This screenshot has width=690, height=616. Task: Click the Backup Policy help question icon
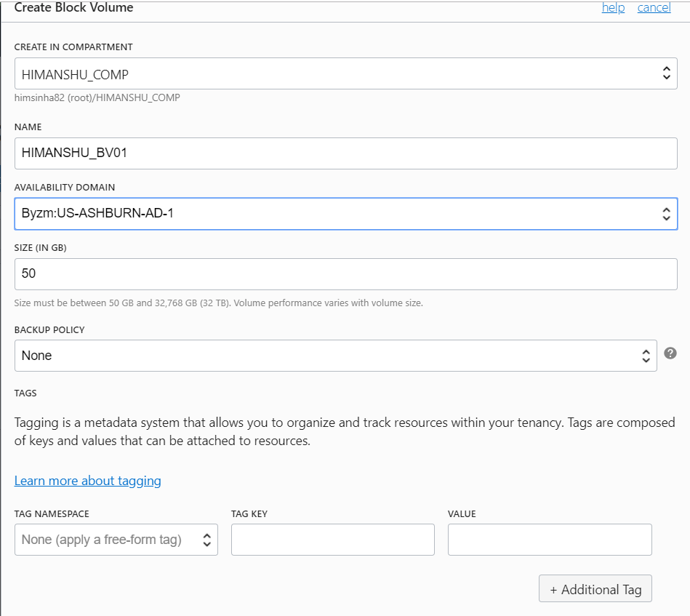point(670,353)
